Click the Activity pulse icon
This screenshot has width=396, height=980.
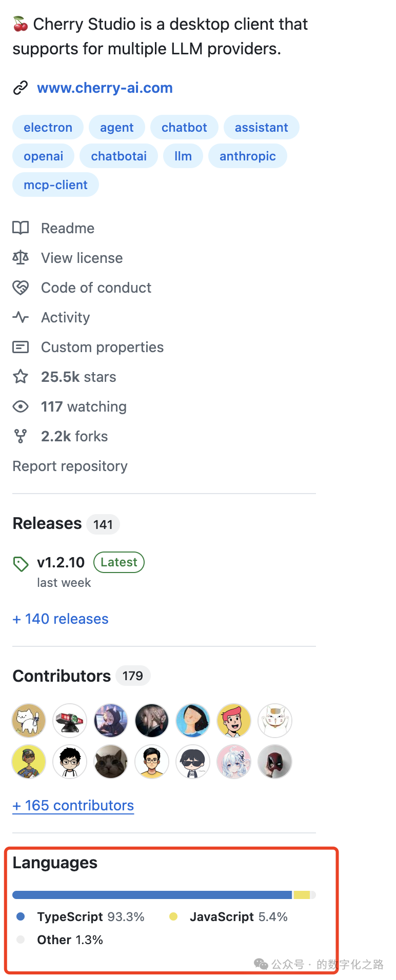tap(21, 317)
